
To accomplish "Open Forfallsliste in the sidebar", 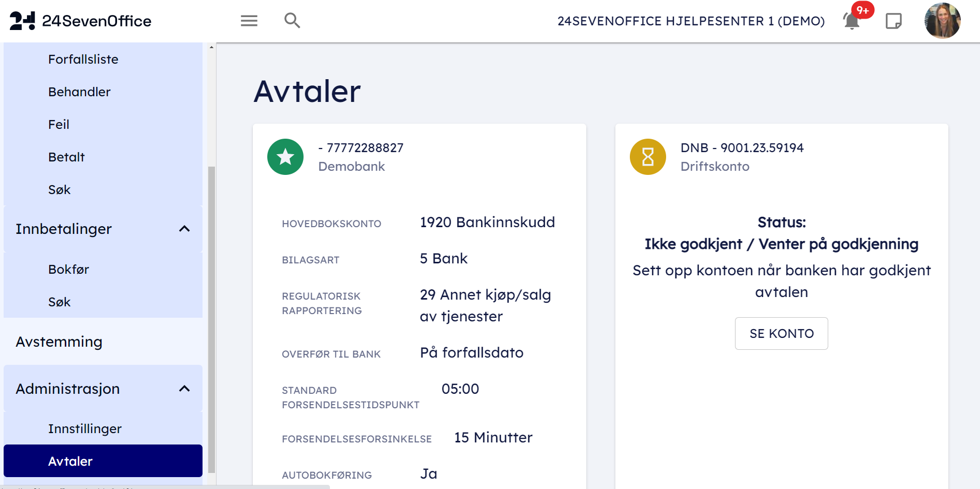I will [x=83, y=60].
